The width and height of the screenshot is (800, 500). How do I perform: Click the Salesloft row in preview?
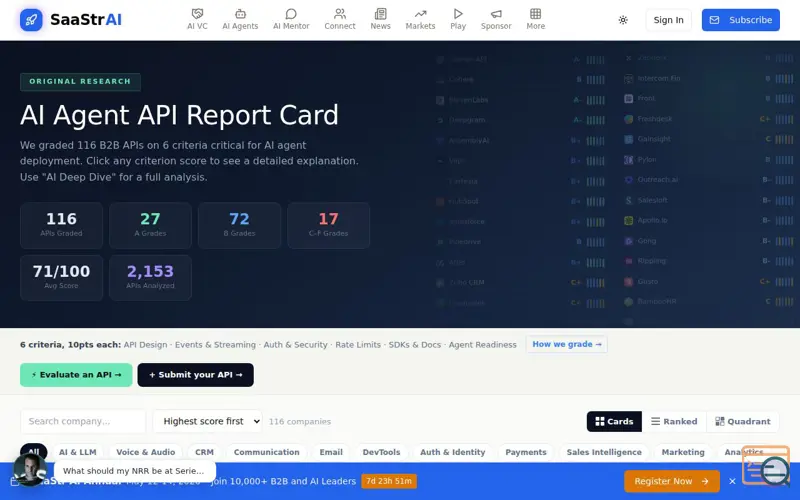[x=709, y=200]
